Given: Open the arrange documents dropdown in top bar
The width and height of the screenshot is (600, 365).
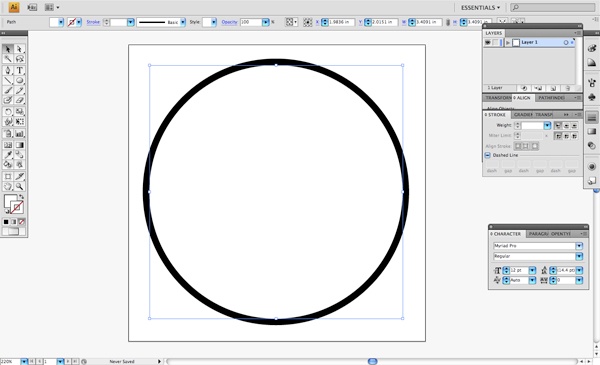Looking at the screenshot, I should pos(52,7).
